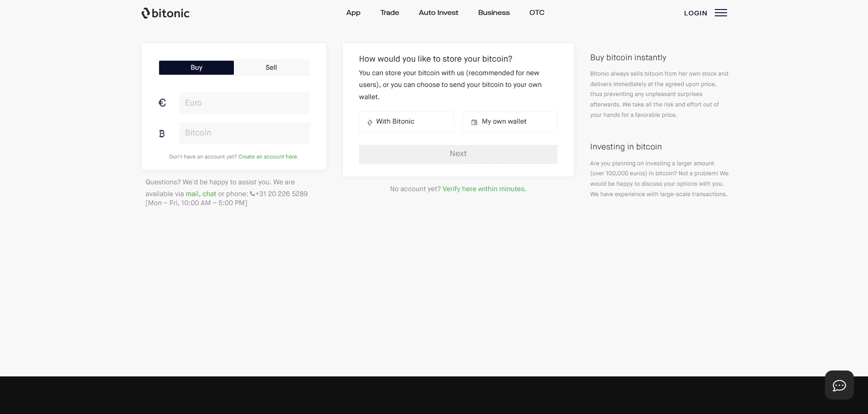
Task: Open the Trade menu item
Action: point(389,13)
